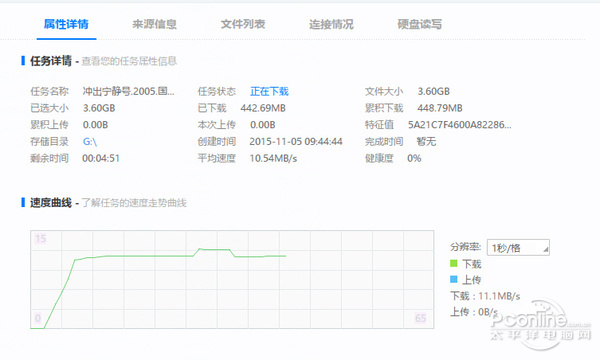Select the 448.79MB cumulative download value
Viewport: 600px width, 360px height.
click(x=440, y=108)
